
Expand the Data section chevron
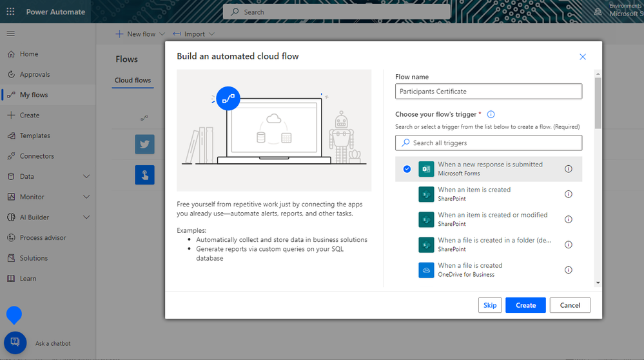point(86,176)
